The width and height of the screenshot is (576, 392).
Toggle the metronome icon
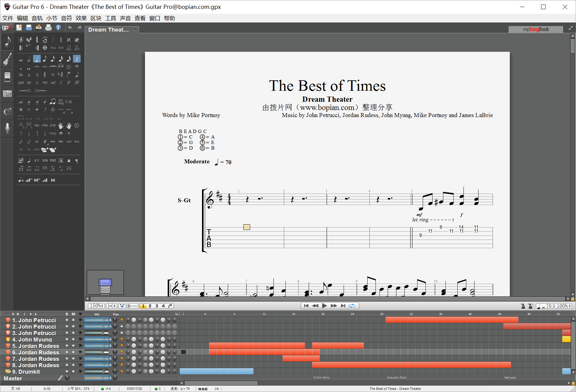coord(523,306)
